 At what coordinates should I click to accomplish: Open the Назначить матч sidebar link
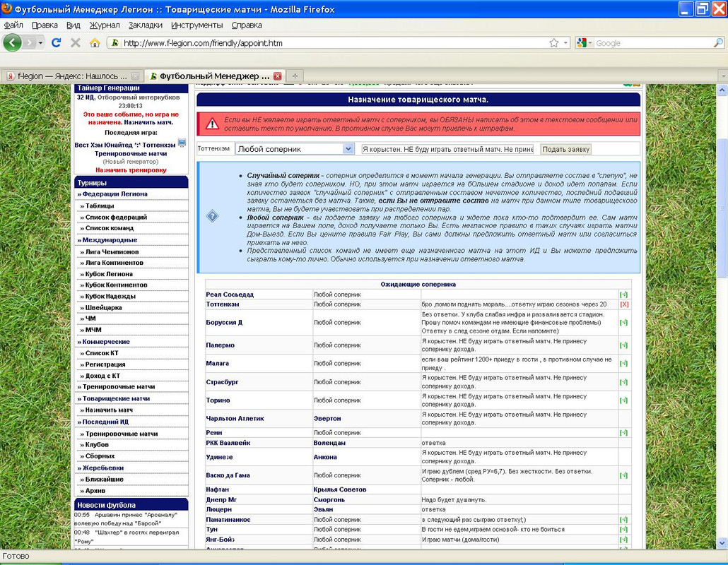tap(109, 410)
